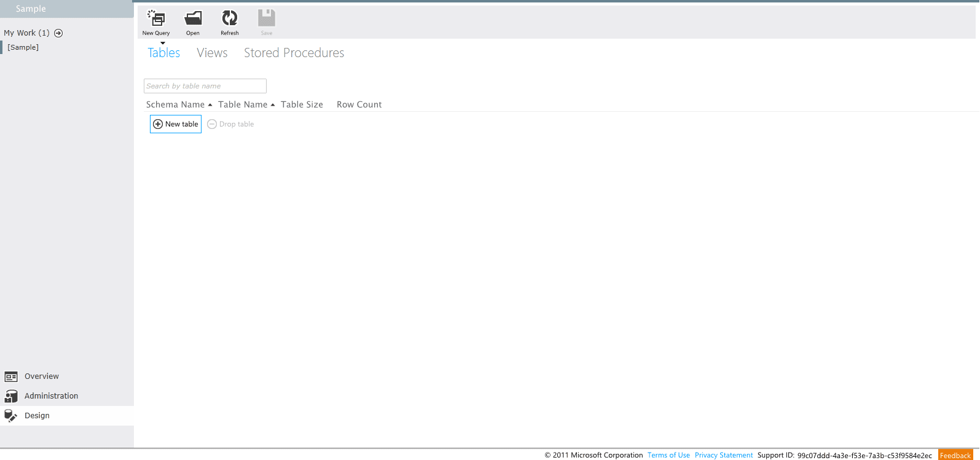Click the Open folder icon
The height and width of the screenshot is (460, 980).
point(193,19)
